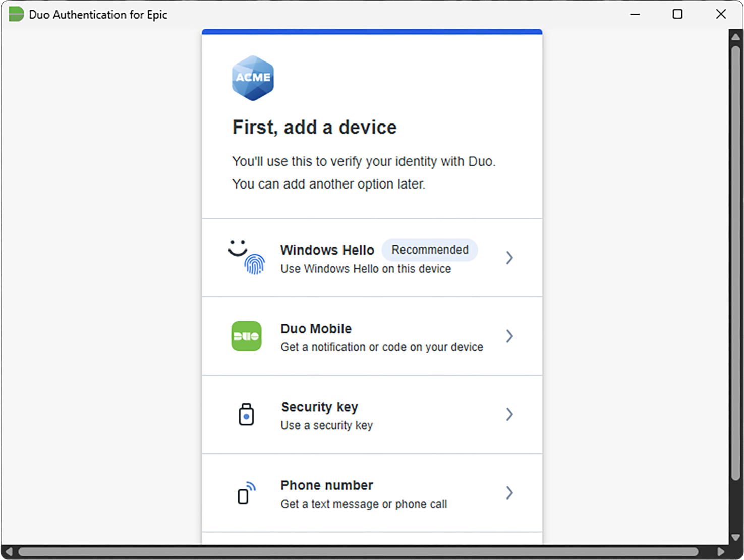744x560 pixels.
Task: Expand the Windows Hello option via its chevron
Action: coord(509,258)
